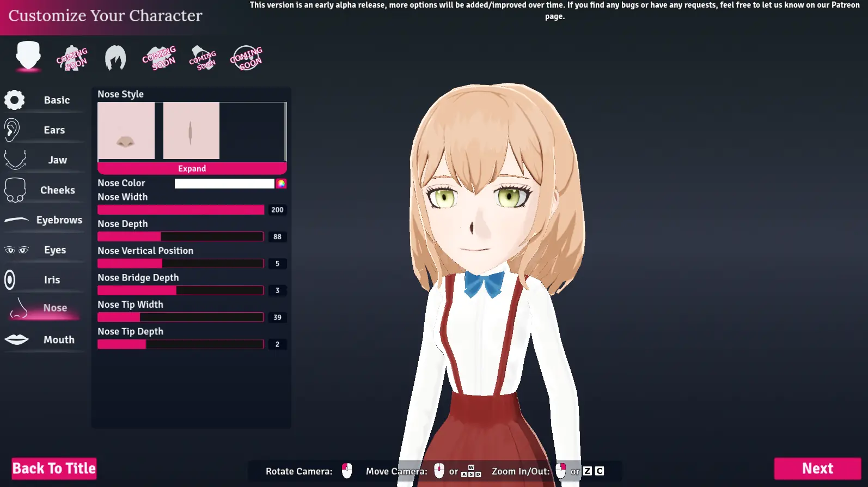868x487 pixels.
Task: Select the Mouth lips icon
Action: 16,340
